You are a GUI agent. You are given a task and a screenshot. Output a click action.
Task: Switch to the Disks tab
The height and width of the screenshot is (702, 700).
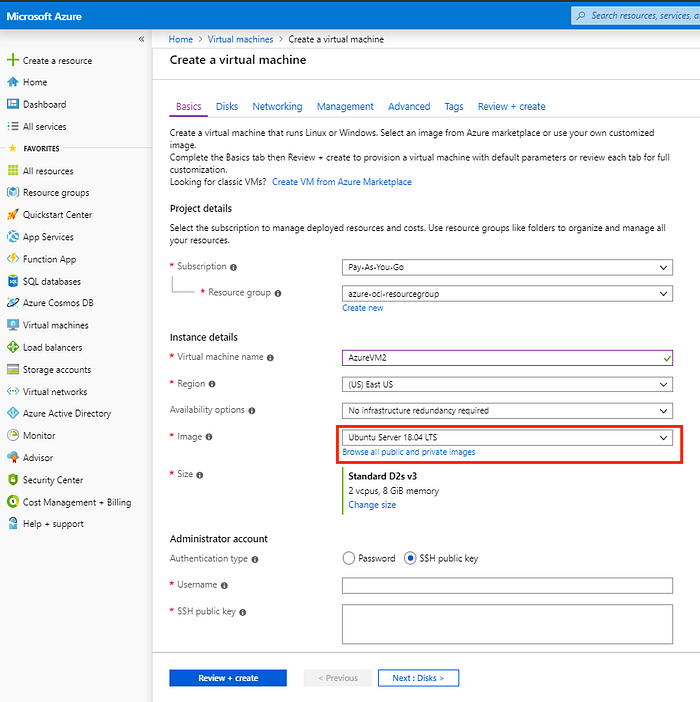tap(227, 107)
